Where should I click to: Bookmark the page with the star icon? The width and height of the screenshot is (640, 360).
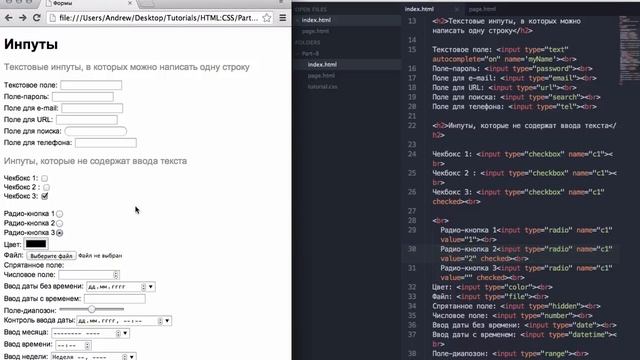pos(267,18)
